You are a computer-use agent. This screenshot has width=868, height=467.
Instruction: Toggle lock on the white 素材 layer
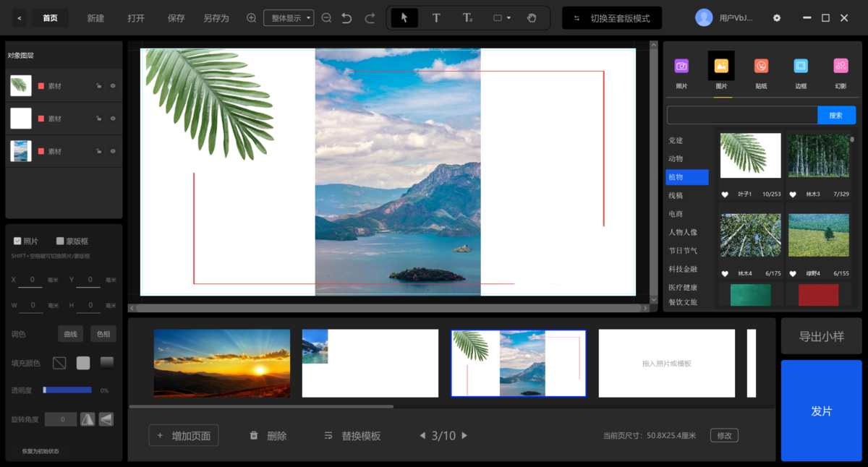[98, 119]
